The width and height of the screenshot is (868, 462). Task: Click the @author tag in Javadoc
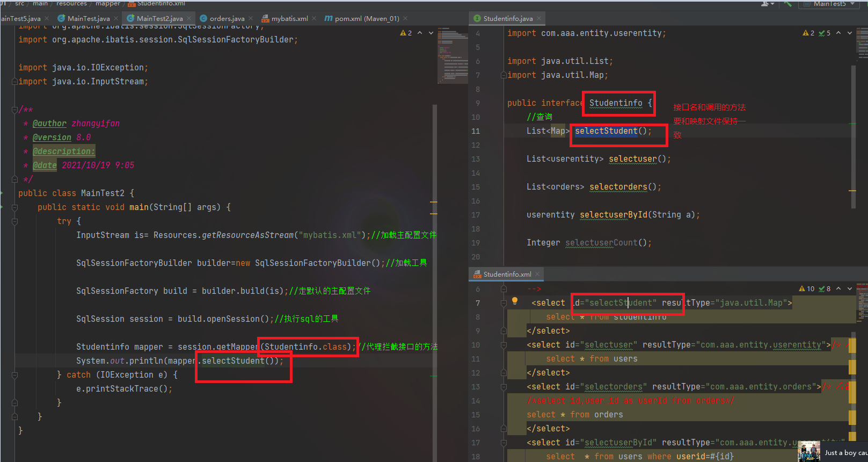(x=50, y=124)
